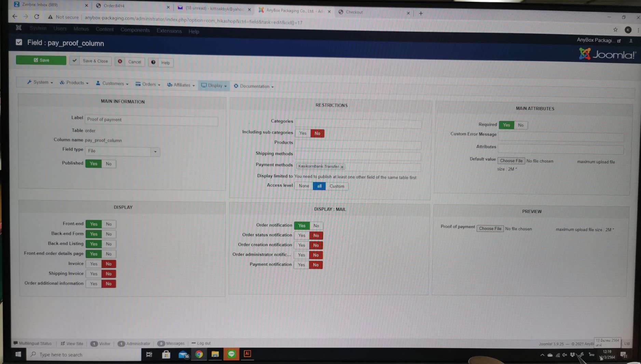Screen dimensions: 641x364
Task: Turn off Front-end display with No
Action: pos(109,224)
